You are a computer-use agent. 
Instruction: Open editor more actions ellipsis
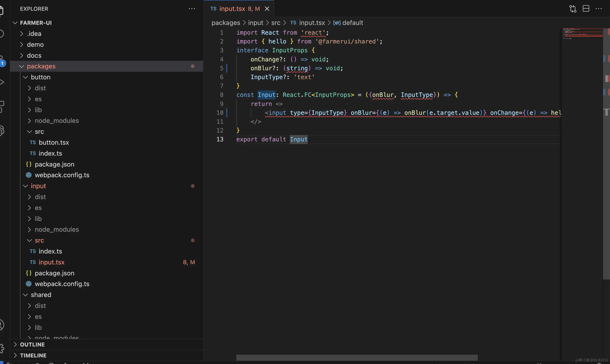[599, 9]
